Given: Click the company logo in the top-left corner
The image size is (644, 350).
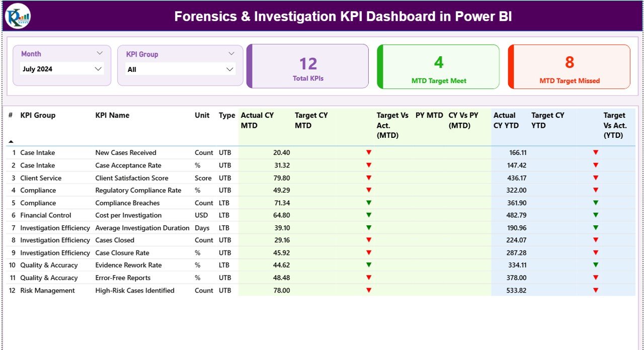Looking at the screenshot, I should [x=18, y=16].
